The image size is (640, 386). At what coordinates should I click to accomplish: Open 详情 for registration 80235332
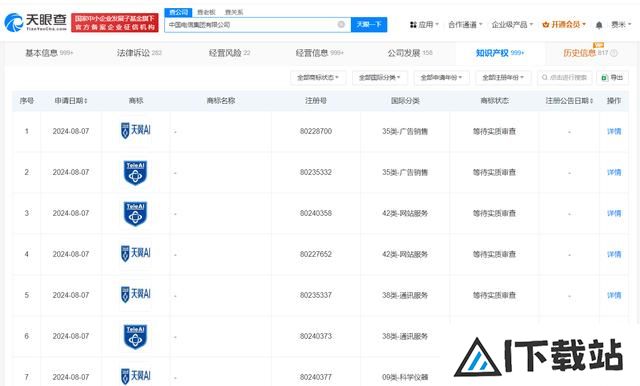614,172
